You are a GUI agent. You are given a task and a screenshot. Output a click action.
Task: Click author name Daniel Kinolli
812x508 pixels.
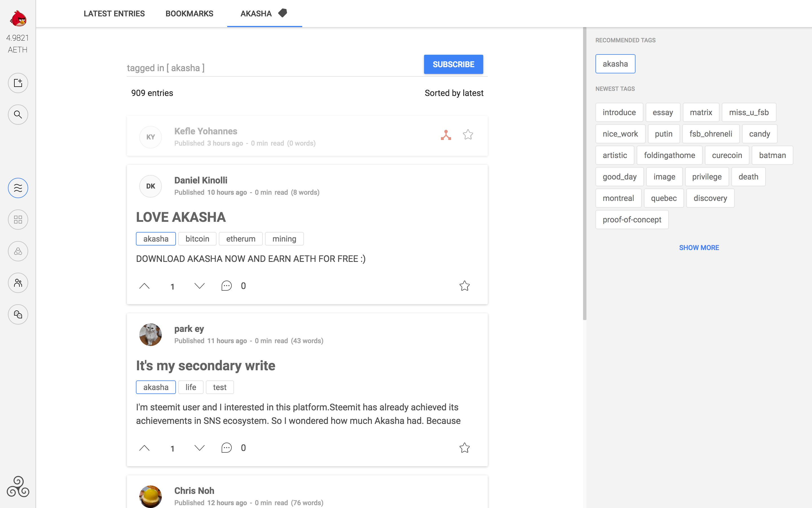coord(201,180)
